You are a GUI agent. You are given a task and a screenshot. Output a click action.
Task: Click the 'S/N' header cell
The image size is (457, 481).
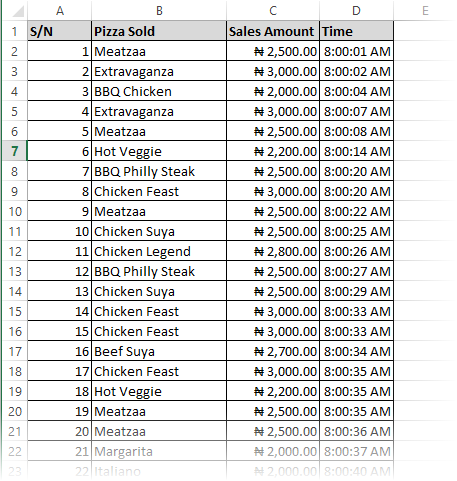pyautogui.click(x=60, y=31)
